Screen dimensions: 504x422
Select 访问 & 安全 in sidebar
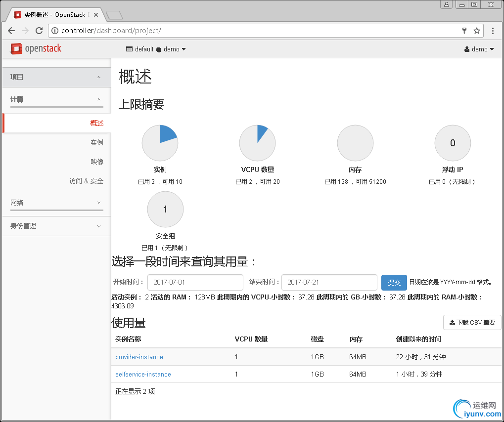[x=87, y=181]
